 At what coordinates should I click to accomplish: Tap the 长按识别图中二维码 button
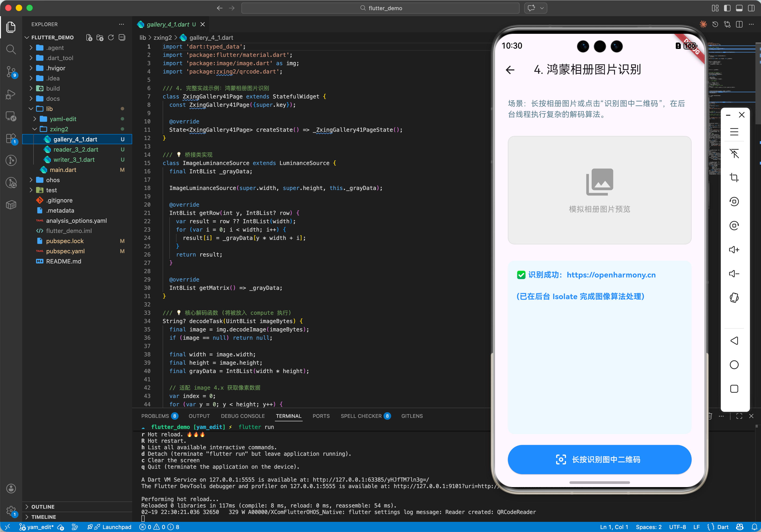click(599, 459)
